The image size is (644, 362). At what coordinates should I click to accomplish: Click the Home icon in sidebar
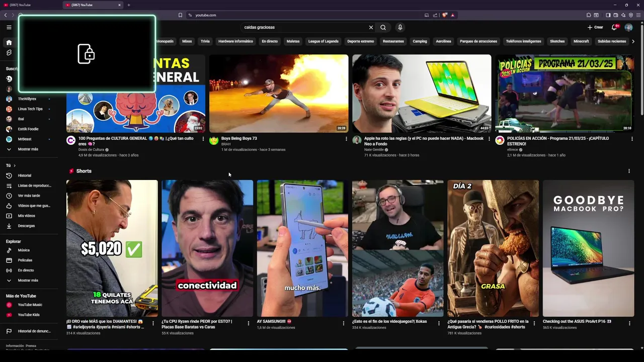pyautogui.click(x=9, y=42)
